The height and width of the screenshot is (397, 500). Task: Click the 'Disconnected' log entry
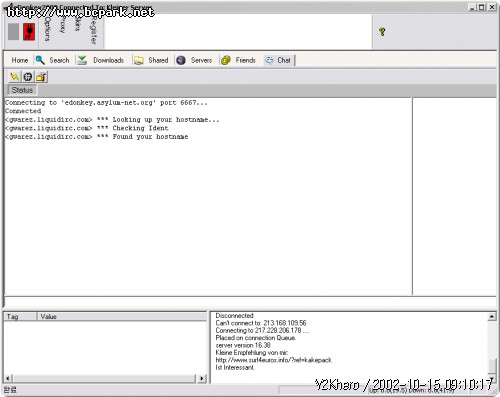(x=234, y=315)
